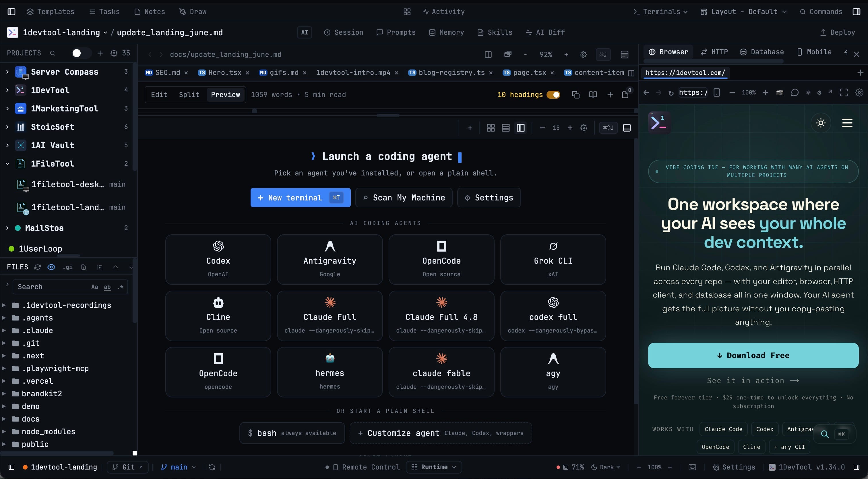The width and height of the screenshot is (868, 479).
Task: Switch to the HTTP tab
Action: 714,52
